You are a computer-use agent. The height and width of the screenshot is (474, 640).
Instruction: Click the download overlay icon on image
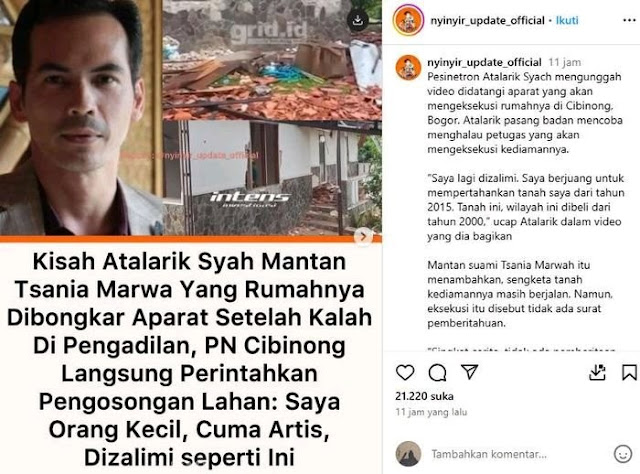(x=358, y=20)
